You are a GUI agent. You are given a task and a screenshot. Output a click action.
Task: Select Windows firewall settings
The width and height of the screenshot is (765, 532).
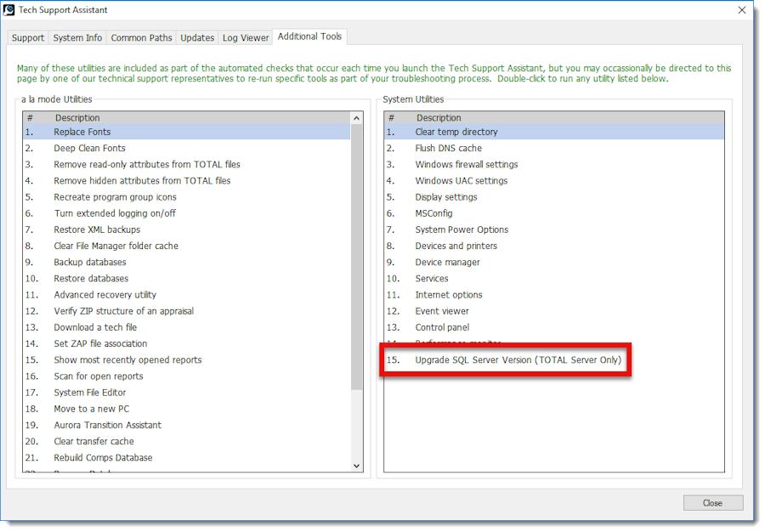553,164
